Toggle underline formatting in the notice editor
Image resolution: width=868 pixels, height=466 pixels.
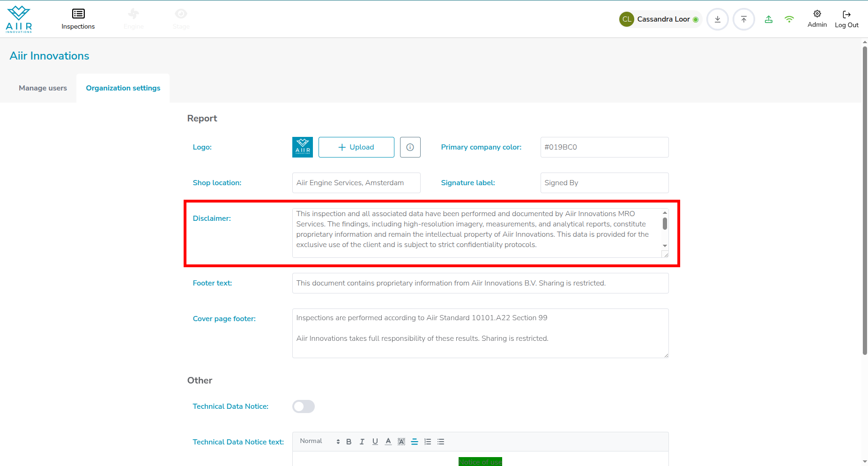click(x=375, y=442)
